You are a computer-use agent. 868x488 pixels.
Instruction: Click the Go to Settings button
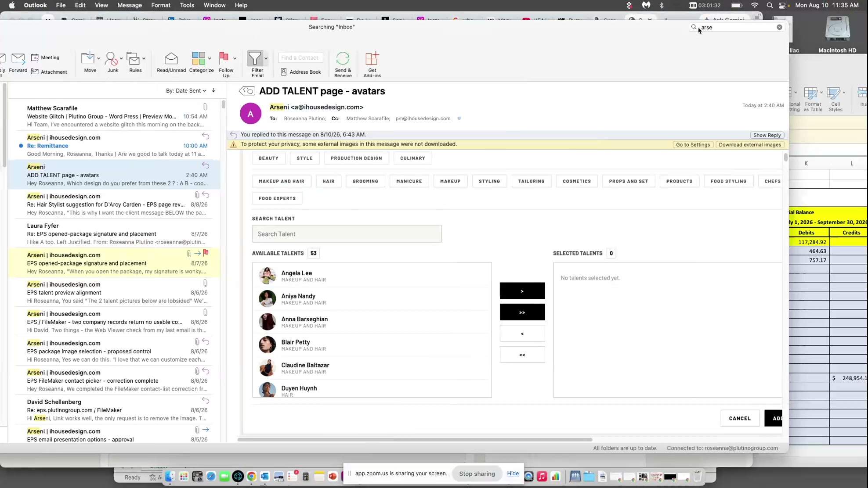pyautogui.click(x=693, y=145)
